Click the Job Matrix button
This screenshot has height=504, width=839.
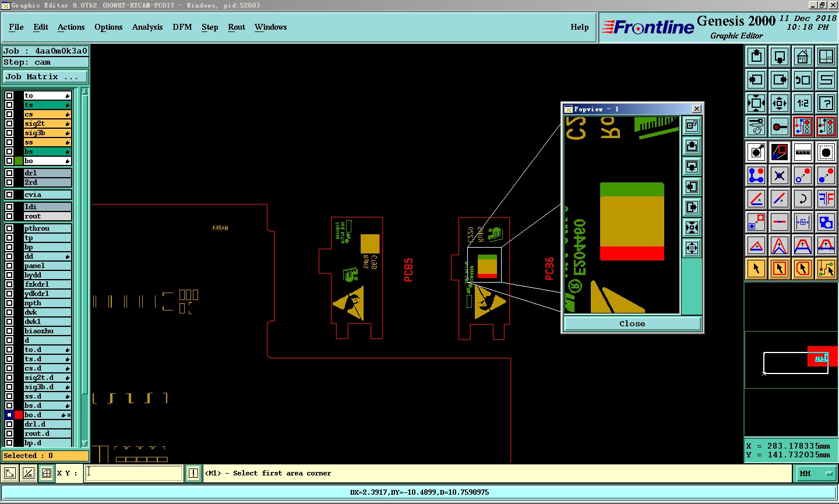[45, 76]
